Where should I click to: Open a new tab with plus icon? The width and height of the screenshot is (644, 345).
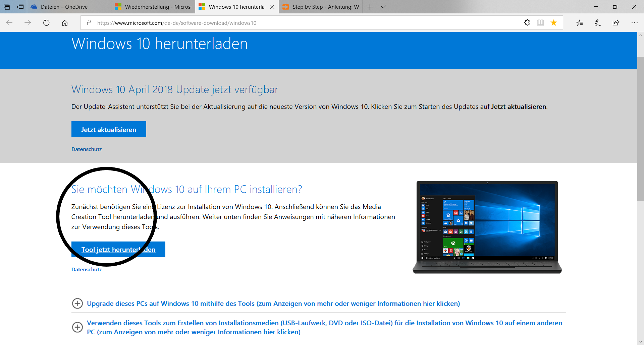click(x=370, y=7)
